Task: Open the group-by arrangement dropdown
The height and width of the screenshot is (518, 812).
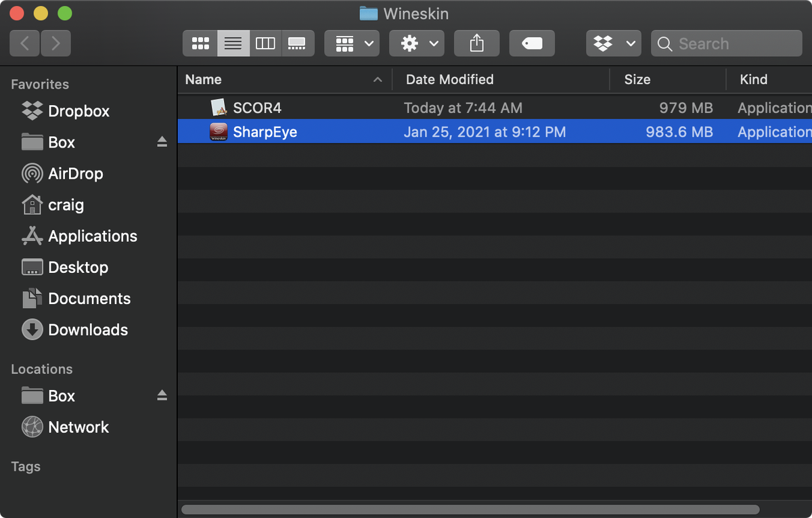Action: (x=352, y=44)
